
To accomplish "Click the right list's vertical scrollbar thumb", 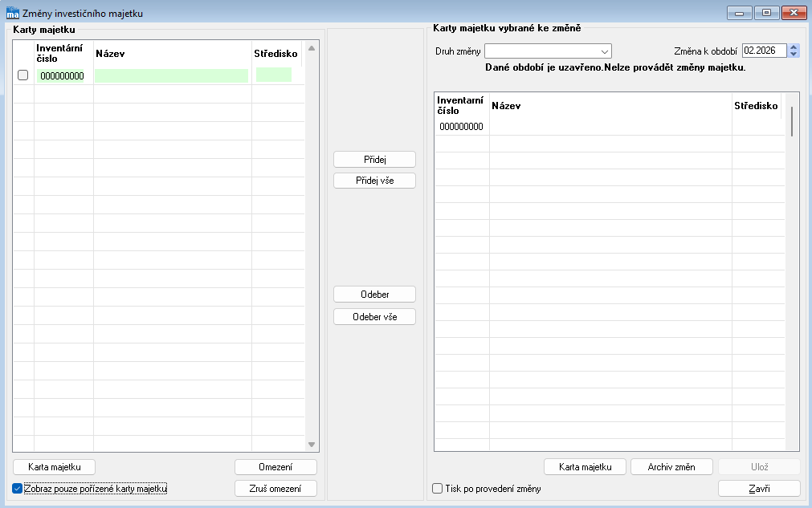I will (792, 121).
